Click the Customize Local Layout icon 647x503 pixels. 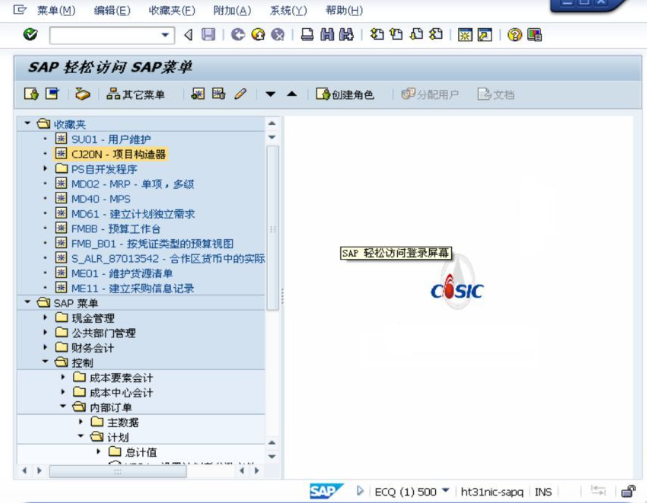click(534, 35)
